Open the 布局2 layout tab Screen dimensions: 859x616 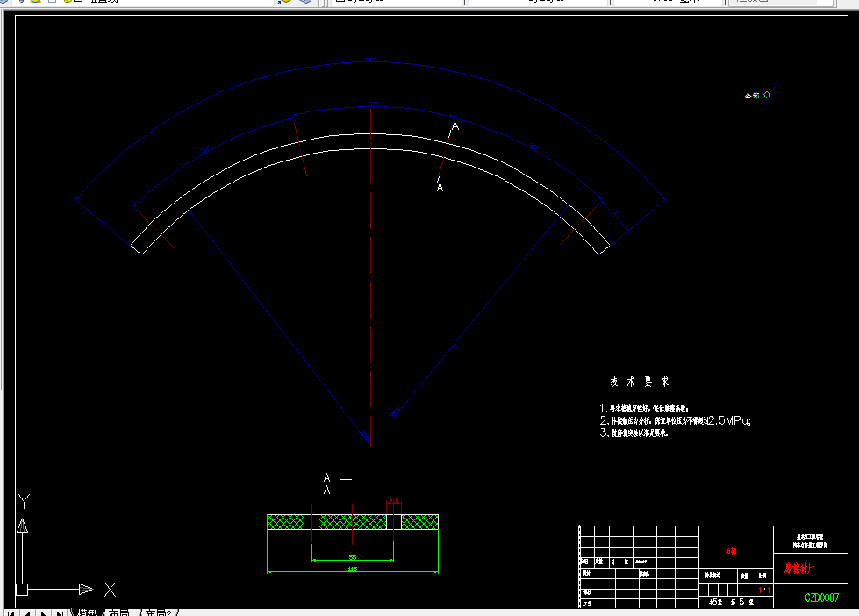(158, 612)
